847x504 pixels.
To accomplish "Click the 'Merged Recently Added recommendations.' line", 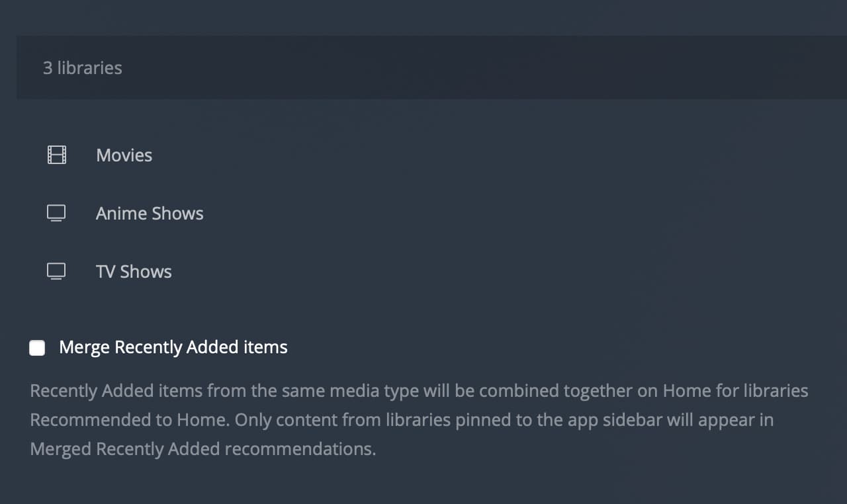I will pos(202,449).
